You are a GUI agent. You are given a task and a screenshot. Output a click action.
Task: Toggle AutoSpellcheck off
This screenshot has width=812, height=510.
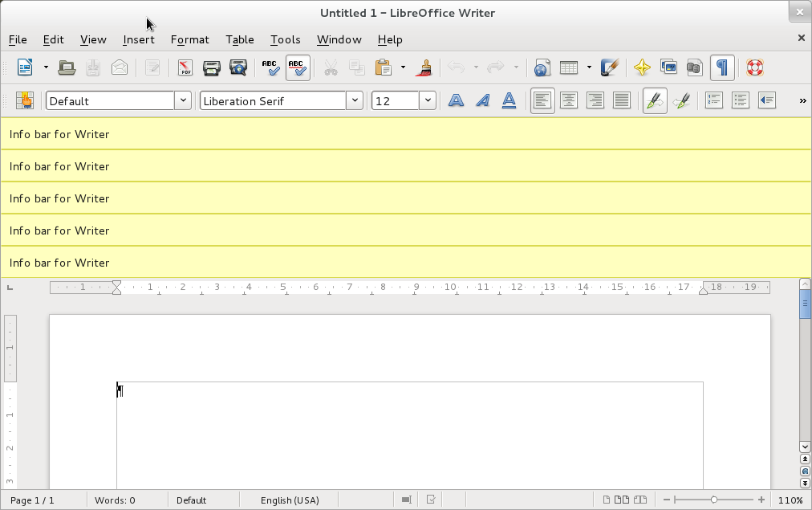click(298, 67)
